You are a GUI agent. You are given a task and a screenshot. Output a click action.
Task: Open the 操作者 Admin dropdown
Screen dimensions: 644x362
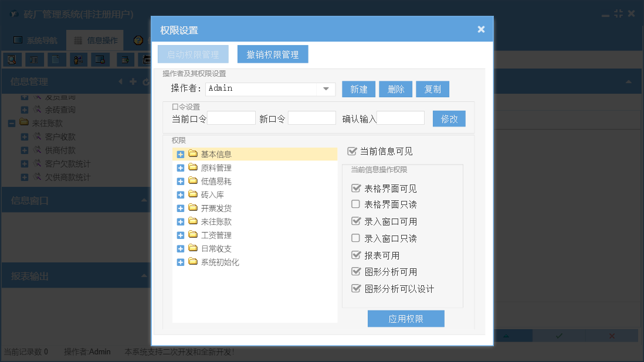tap(326, 89)
